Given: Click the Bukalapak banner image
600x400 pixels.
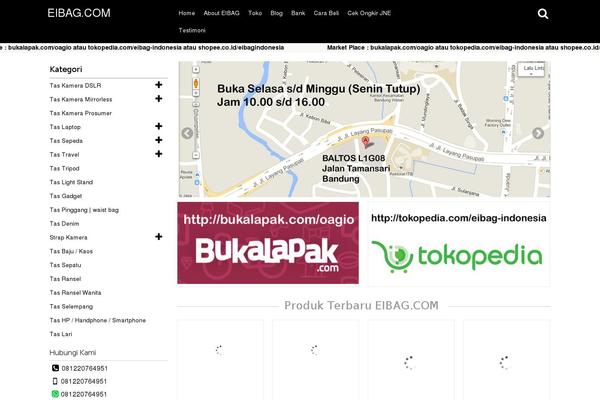Looking at the screenshot, I should [x=268, y=243].
